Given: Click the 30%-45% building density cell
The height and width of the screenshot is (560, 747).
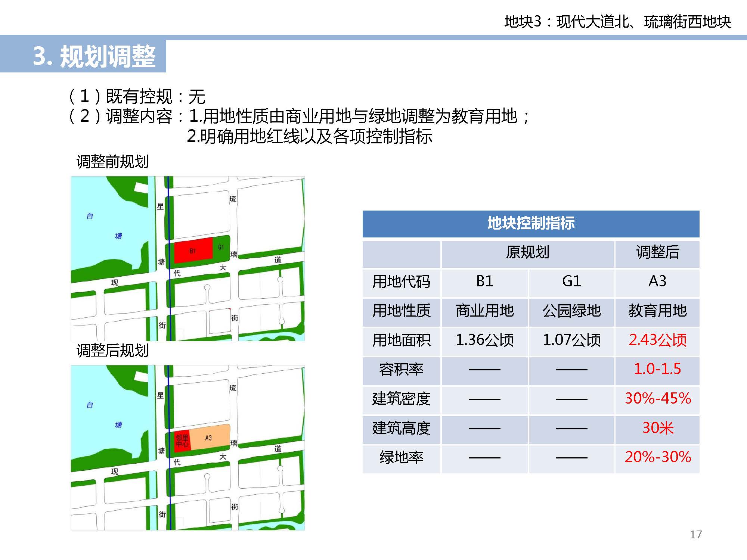Looking at the screenshot, I should pos(657,399).
